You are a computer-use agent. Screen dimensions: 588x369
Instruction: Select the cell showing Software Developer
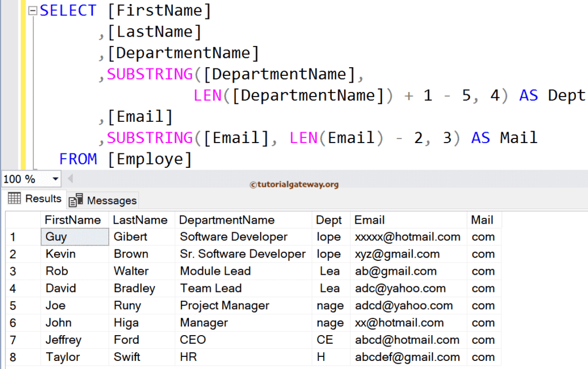pos(233,236)
